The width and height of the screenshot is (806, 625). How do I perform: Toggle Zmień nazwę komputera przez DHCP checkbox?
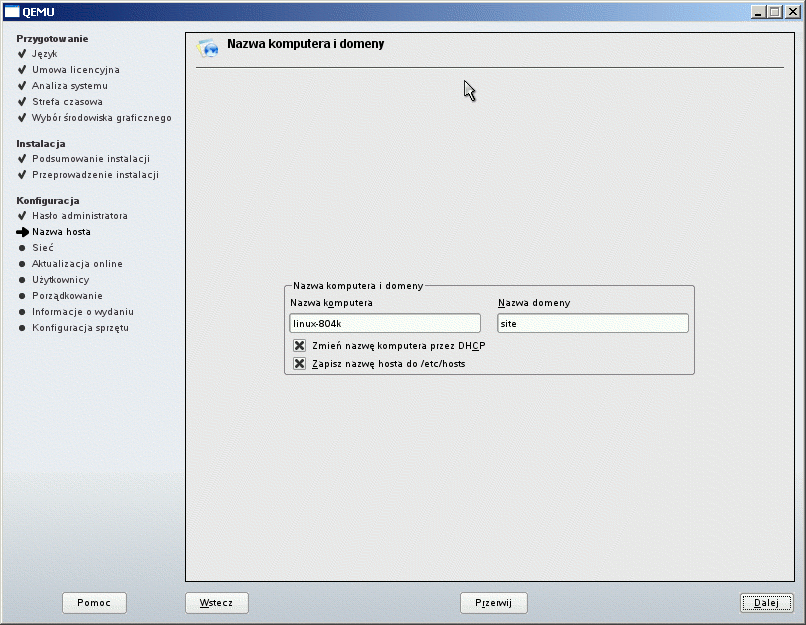(x=299, y=345)
